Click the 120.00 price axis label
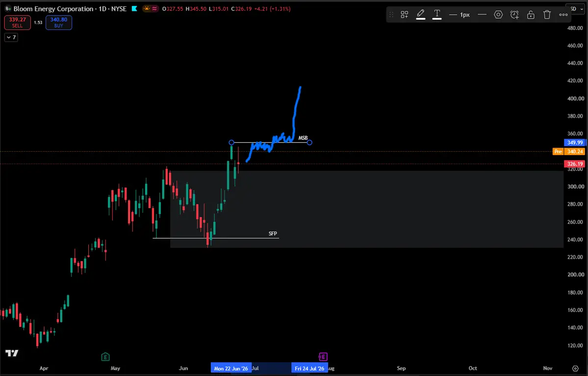 pos(575,345)
